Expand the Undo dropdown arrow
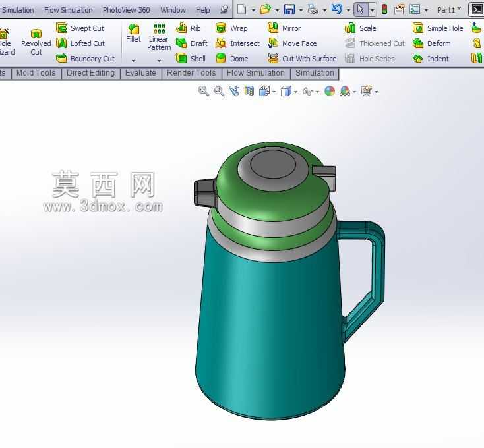Screen dimensions: 484x448 [x=348, y=10]
